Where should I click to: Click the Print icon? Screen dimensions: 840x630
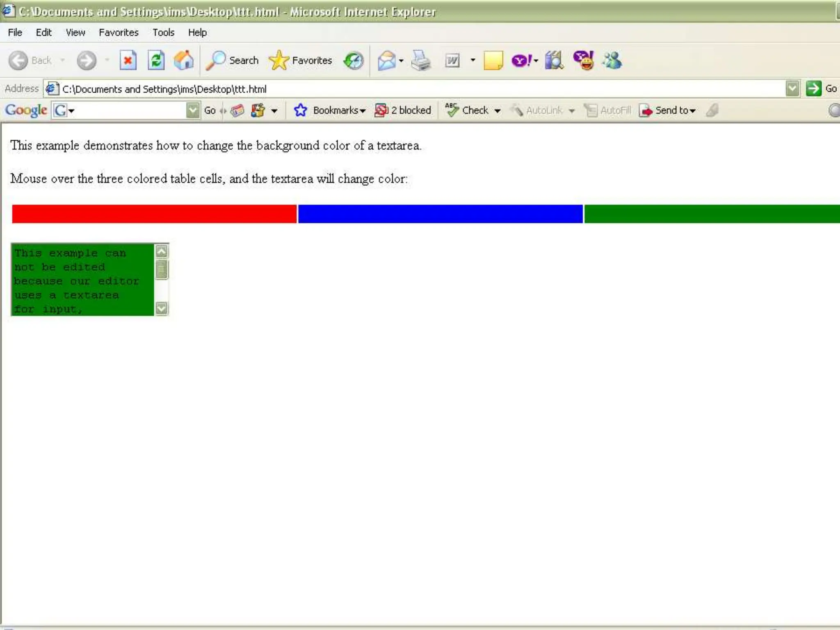pos(421,61)
